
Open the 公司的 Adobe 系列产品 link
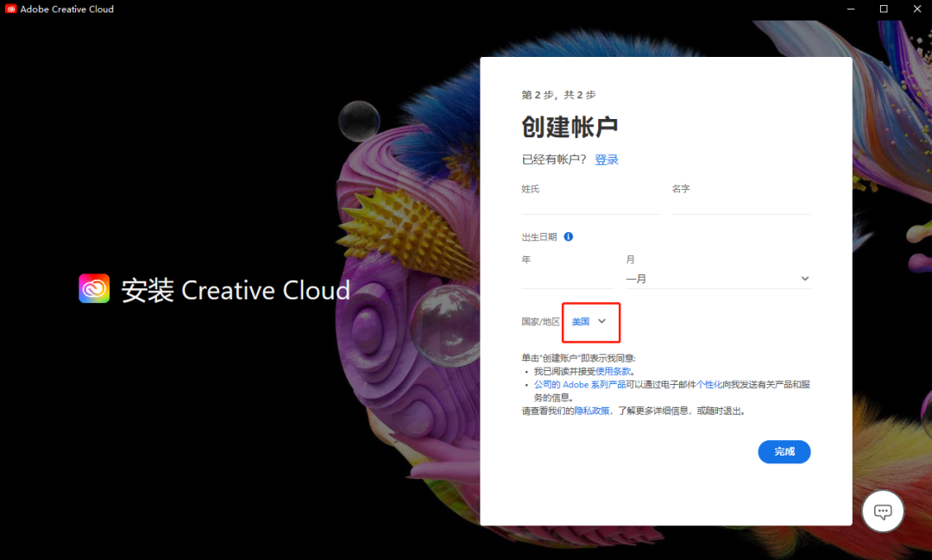pos(580,385)
